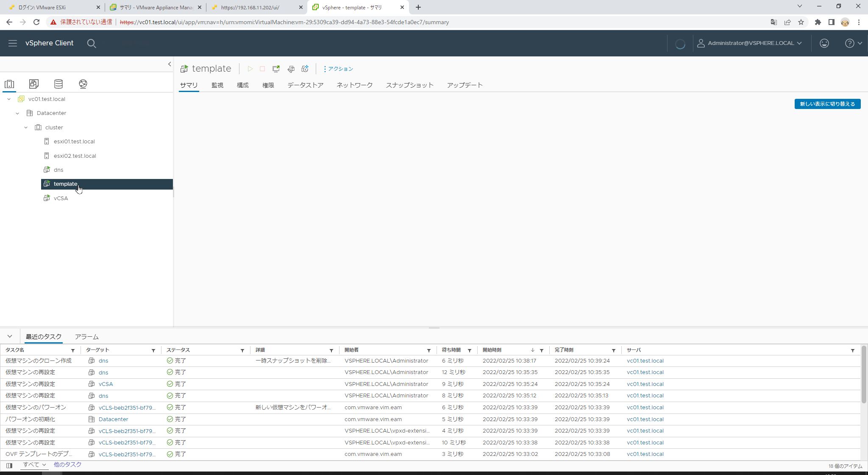Switch to the スナップショット tab

coord(410,85)
